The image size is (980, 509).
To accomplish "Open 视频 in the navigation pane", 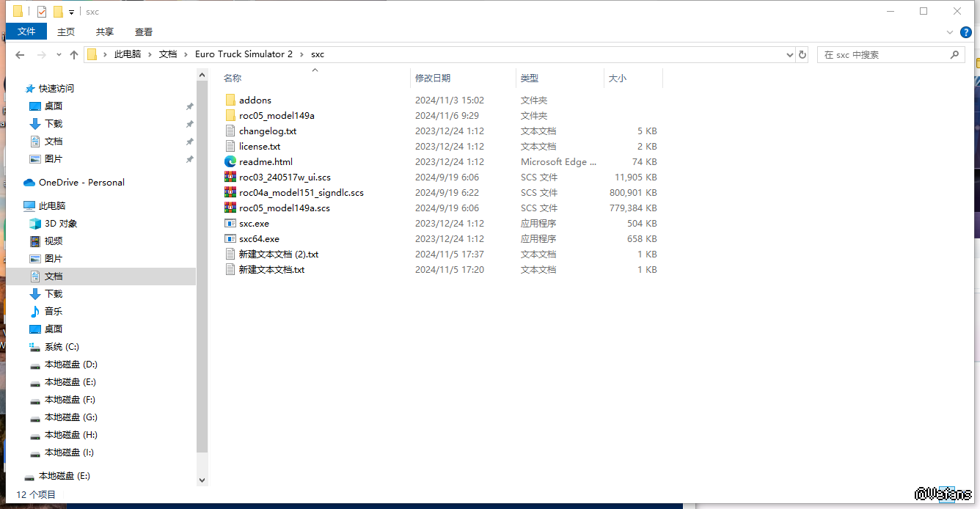I will click(x=54, y=241).
